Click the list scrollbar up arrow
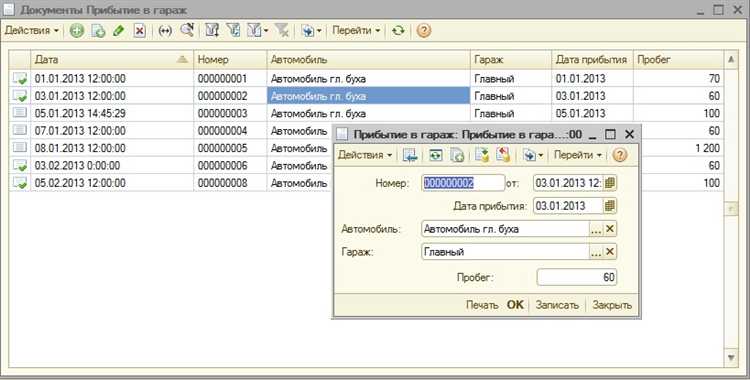Screen dimensions: 750x380 pyautogui.click(x=731, y=60)
